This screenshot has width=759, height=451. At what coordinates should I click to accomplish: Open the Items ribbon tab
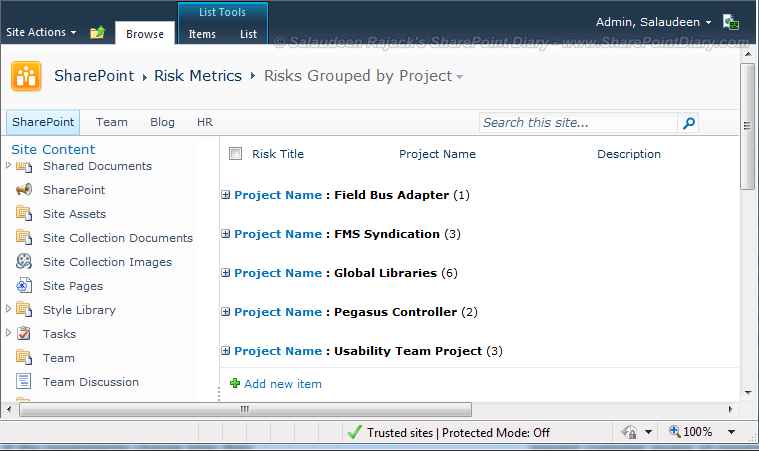pyautogui.click(x=202, y=34)
